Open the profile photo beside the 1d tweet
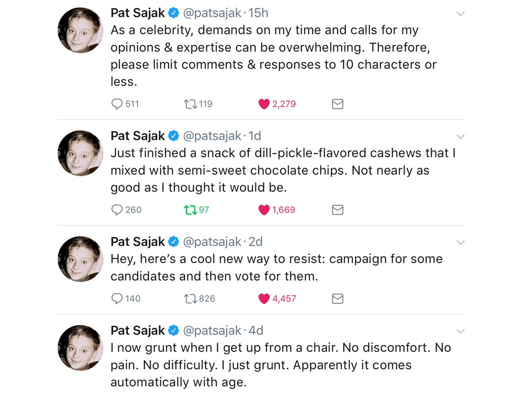Screen dimensions: 532x396 pos(80,153)
